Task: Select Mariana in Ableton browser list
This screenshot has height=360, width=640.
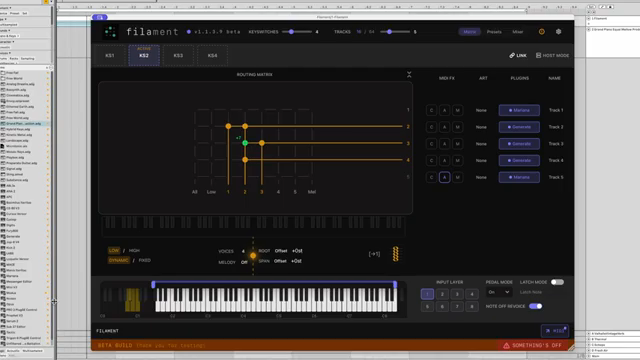Action: [x=12, y=276]
